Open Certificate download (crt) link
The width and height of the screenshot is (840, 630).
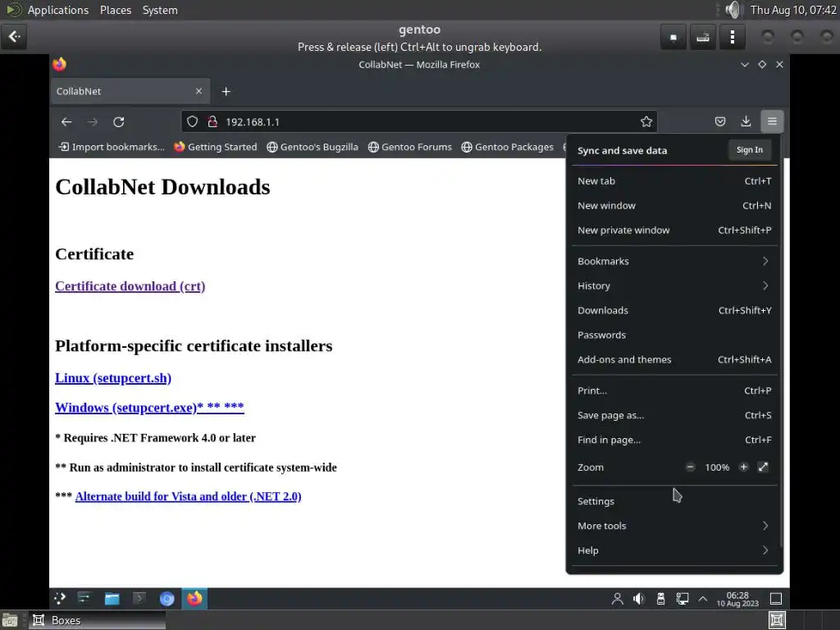click(x=130, y=286)
